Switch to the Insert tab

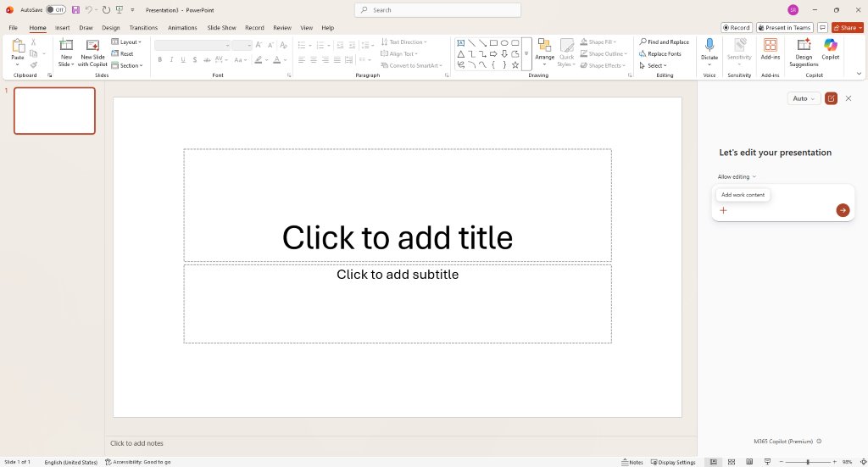62,28
